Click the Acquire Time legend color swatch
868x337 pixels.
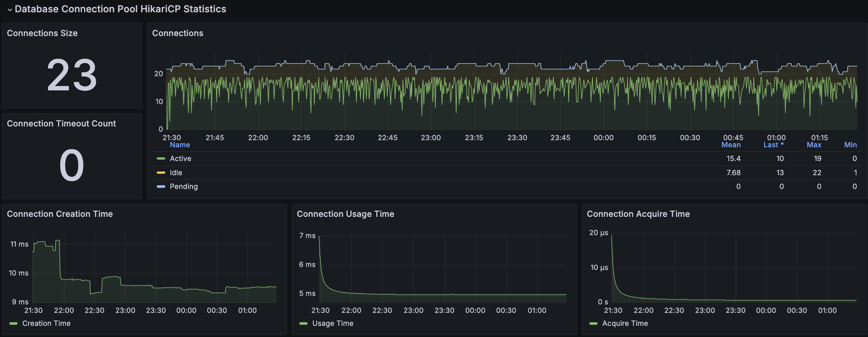pos(593,324)
